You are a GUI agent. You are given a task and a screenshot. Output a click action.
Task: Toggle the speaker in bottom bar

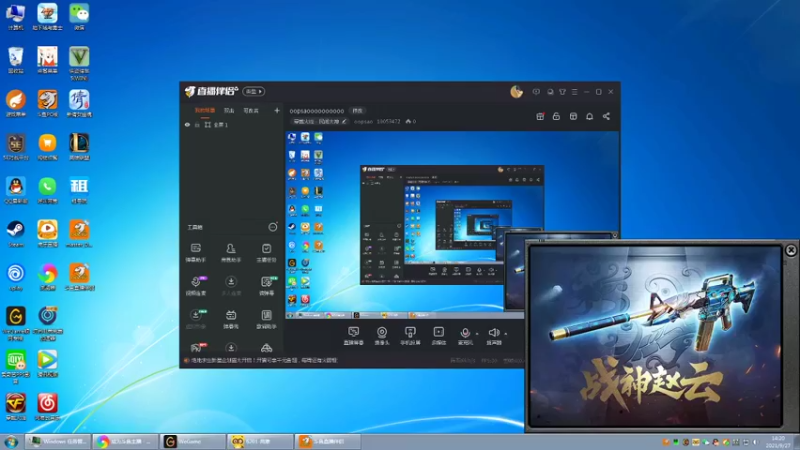[493, 336]
